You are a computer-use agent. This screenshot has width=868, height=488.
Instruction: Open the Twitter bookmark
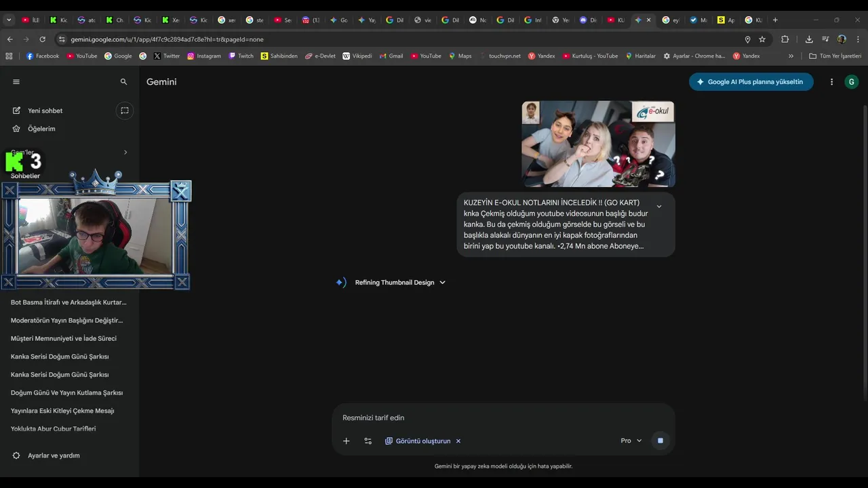[167, 56]
